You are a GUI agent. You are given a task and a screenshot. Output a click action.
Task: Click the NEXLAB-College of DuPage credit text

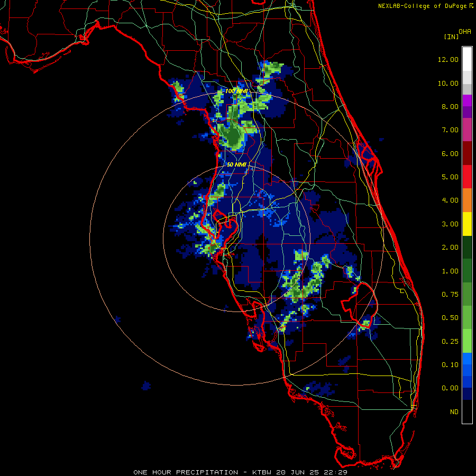(423, 6)
